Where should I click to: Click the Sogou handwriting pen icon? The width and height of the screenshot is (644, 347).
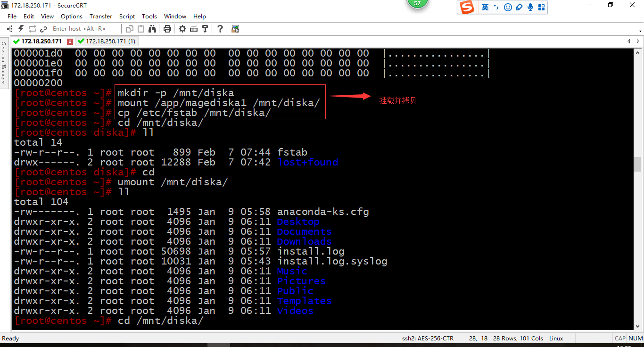[x=519, y=7]
